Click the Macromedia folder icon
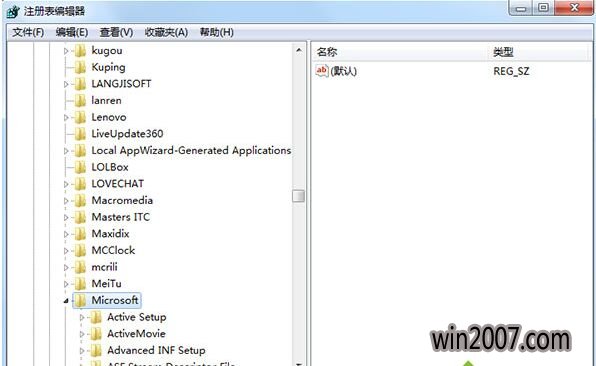This screenshot has height=366, width=596. [x=80, y=201]
